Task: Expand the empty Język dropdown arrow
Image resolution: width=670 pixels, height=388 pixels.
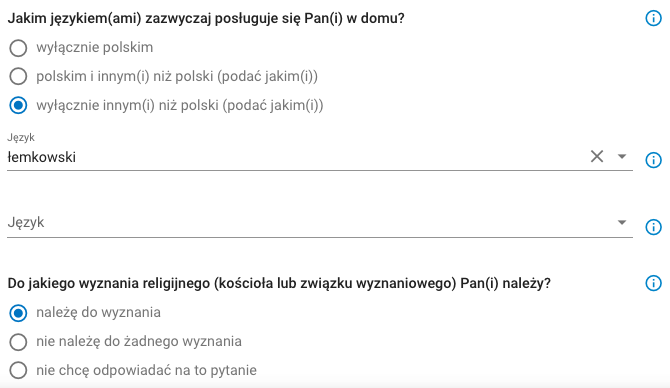Action: pos(622,222)
